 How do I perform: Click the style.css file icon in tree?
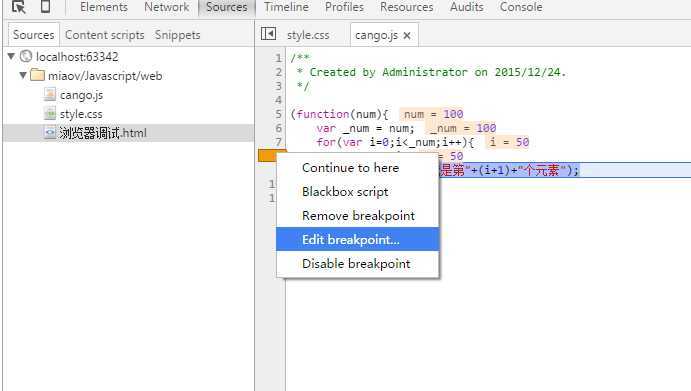(x=50, y=113)
